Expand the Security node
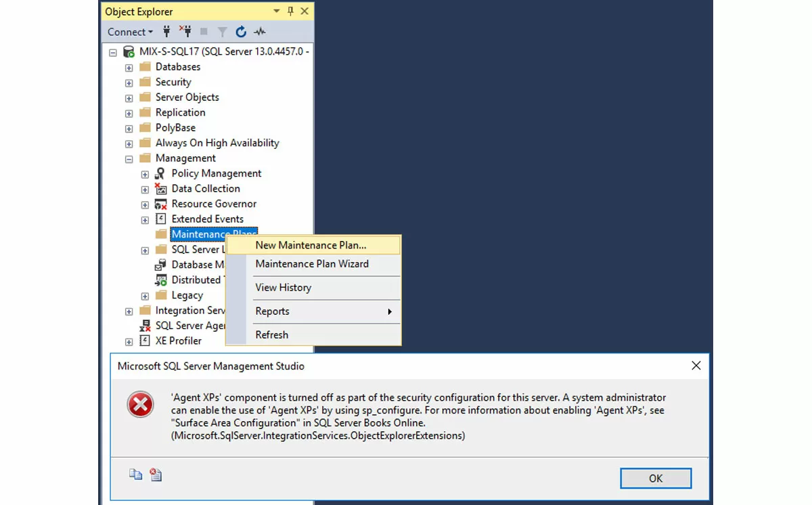The width and height of the screenshot is (812, 505). pyautogui.click(x=129, y=83)
